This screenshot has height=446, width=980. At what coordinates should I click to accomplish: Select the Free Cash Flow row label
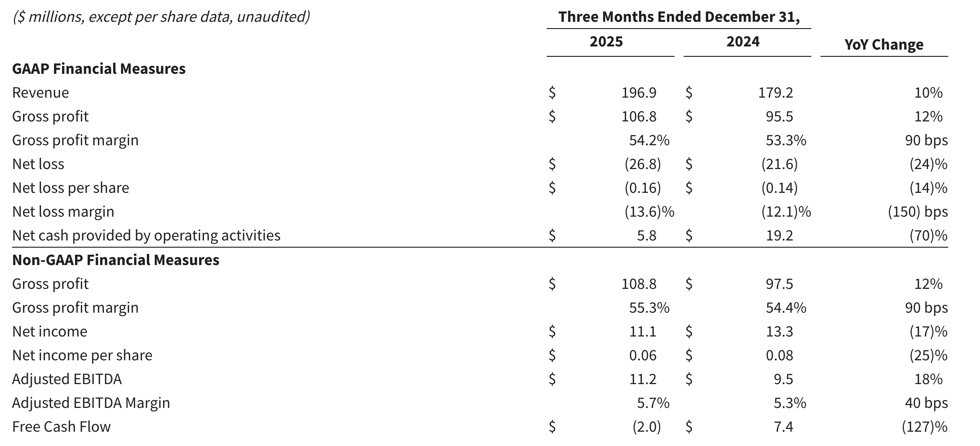point(61,427)
